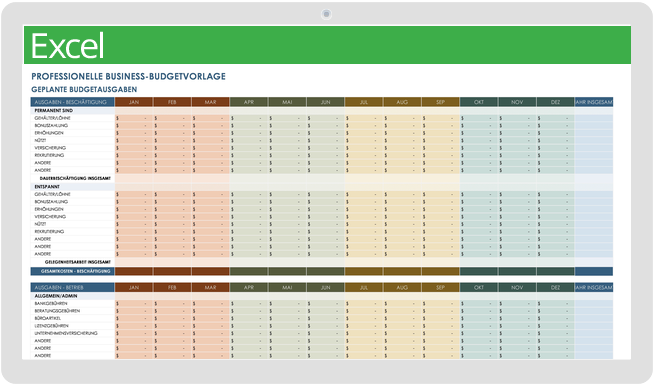This screenshot has width=654, height=385.
Task: Click JUN header in the Betrieb table
Action: tap(326, 288)
